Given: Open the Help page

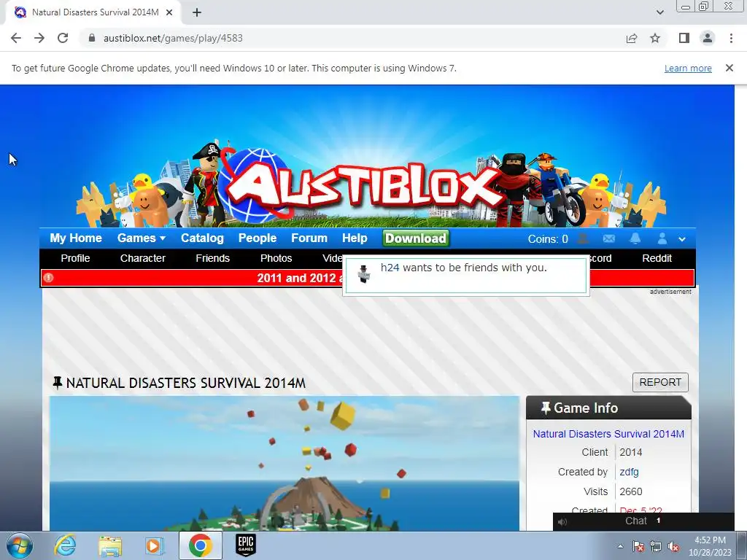Looking at the screenshot, I should coord(355,238).
